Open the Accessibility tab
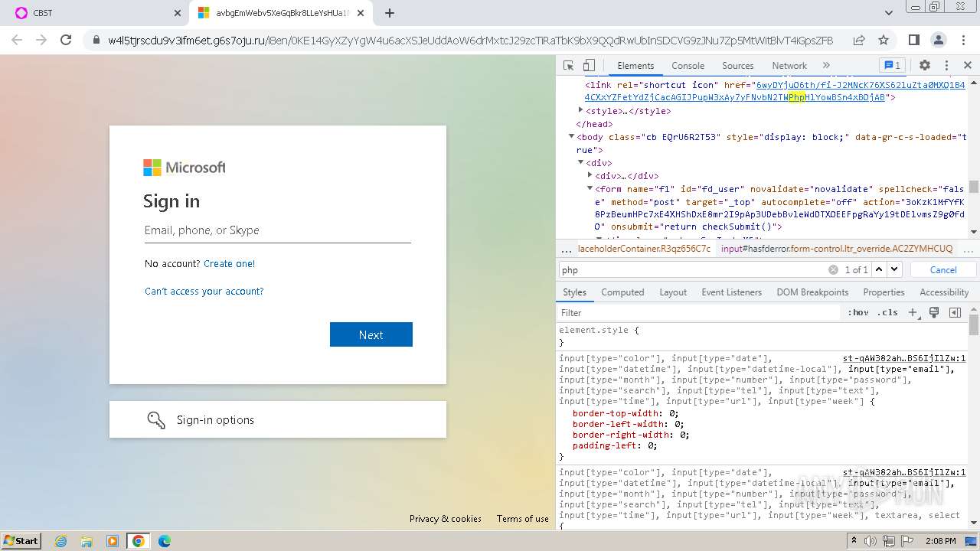 tap(944, 292)
